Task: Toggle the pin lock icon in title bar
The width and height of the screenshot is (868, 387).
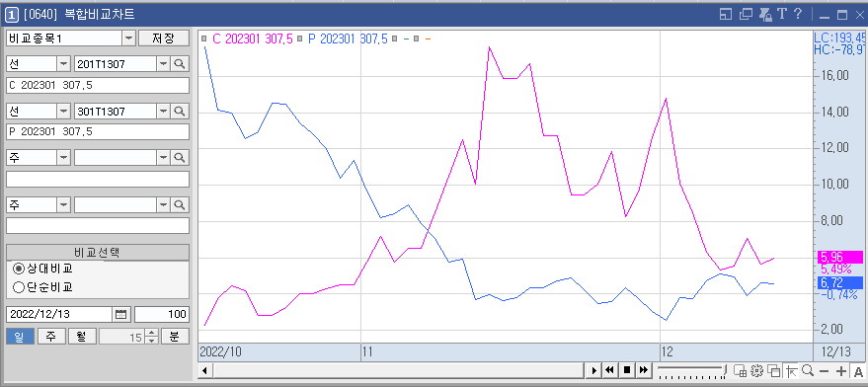Action: pos(765,15)
